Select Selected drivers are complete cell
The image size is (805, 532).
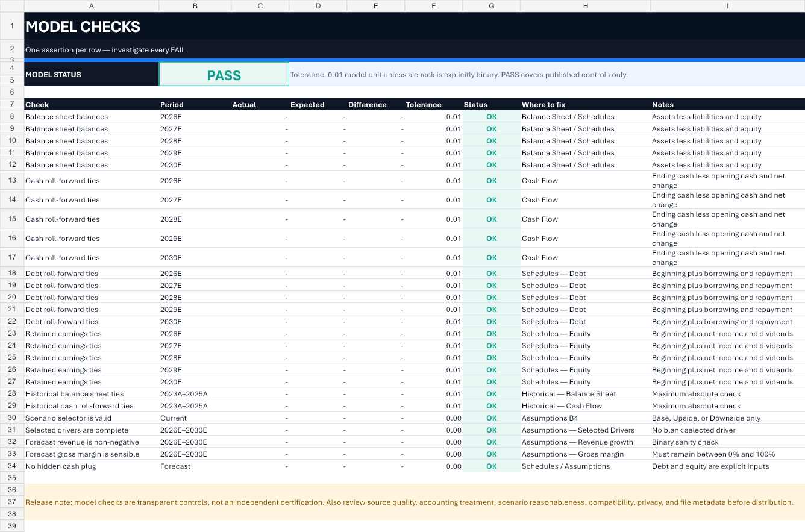tap(92, 430)
